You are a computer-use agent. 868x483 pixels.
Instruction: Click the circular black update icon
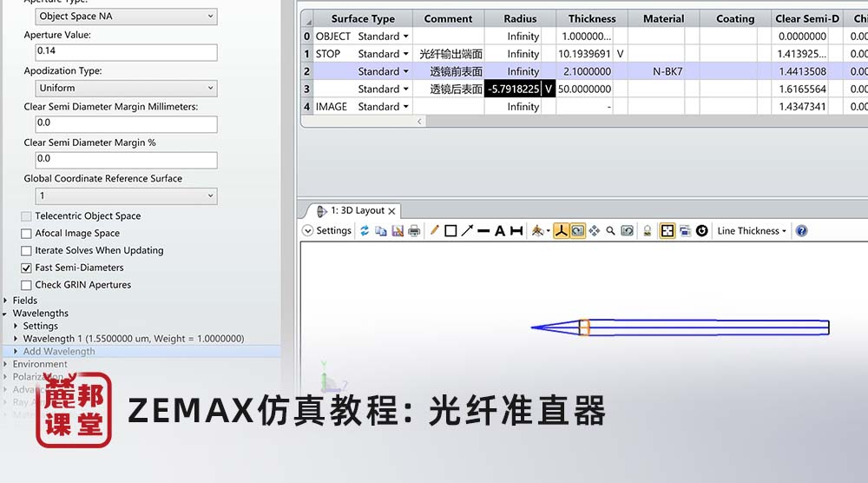[x=702, y=231]
